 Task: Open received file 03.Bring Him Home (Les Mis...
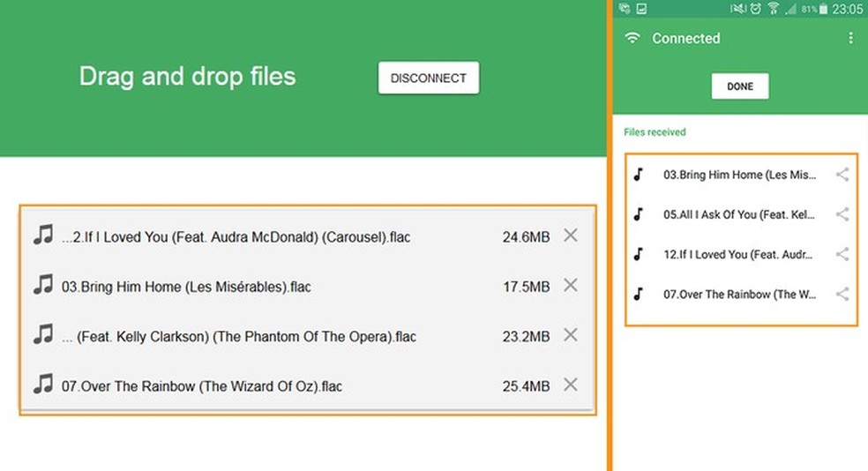pos(739,175)
